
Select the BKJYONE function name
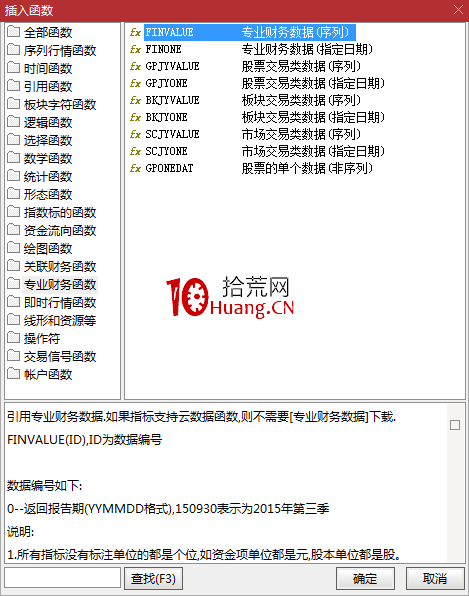click(166, 117)
